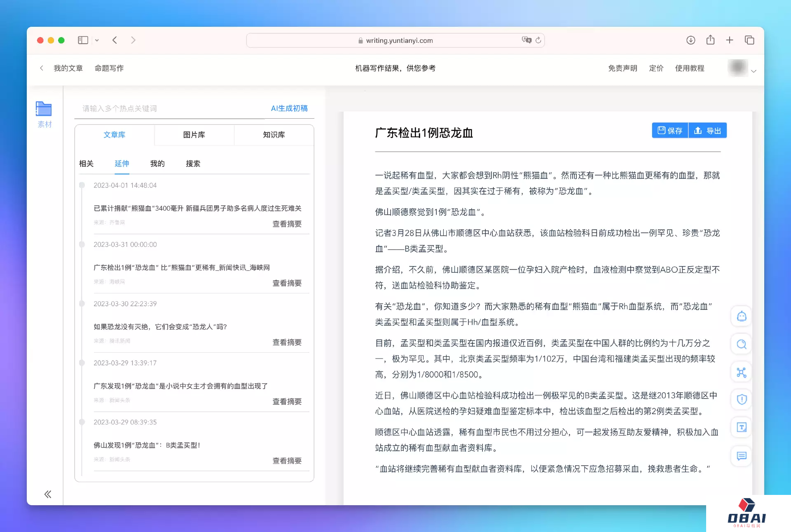Click the network graph icon on right sidebar
The width and height of the screenshot is (791, 532).
[x=742, y=373]
